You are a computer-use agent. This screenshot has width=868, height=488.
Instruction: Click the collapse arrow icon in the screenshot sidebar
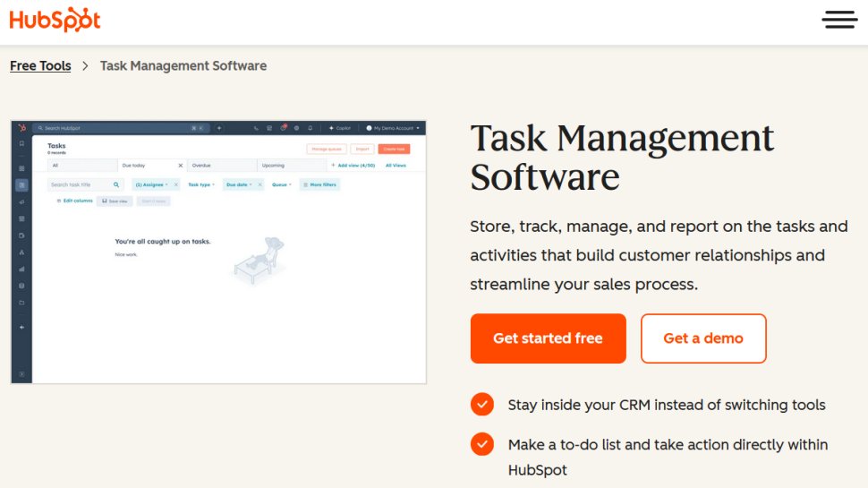pyautogui.click(x=21, y=328)
